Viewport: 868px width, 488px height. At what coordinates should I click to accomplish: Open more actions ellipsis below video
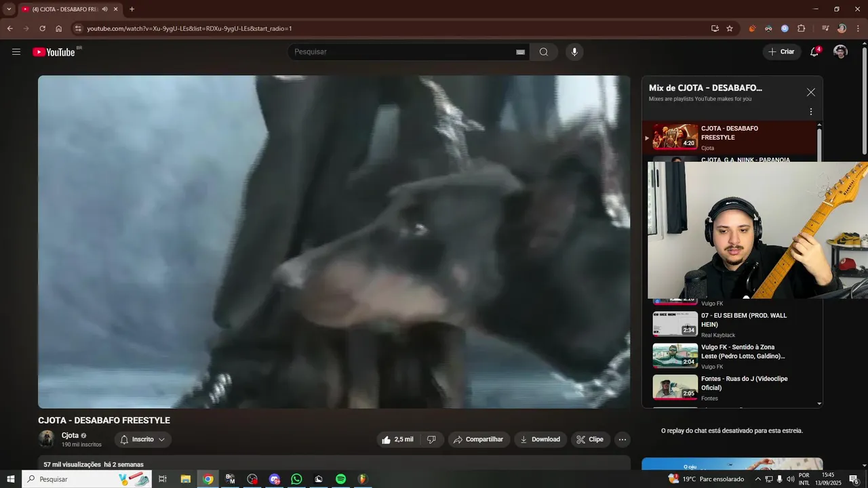[x=623, y=440]
